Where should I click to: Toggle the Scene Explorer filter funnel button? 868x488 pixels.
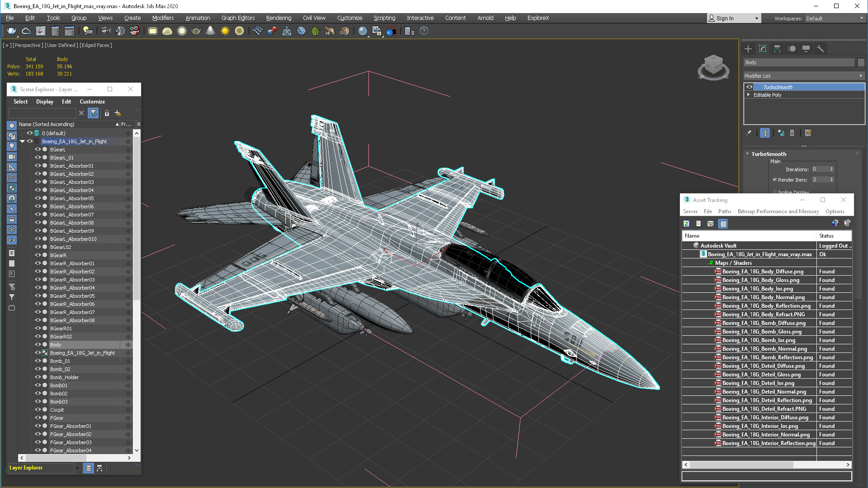(x=94, y=113)
